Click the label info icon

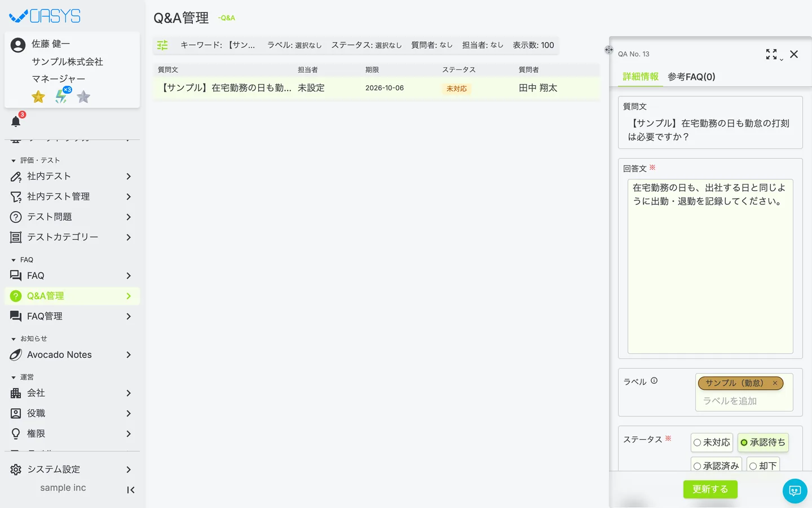point(654,381)
